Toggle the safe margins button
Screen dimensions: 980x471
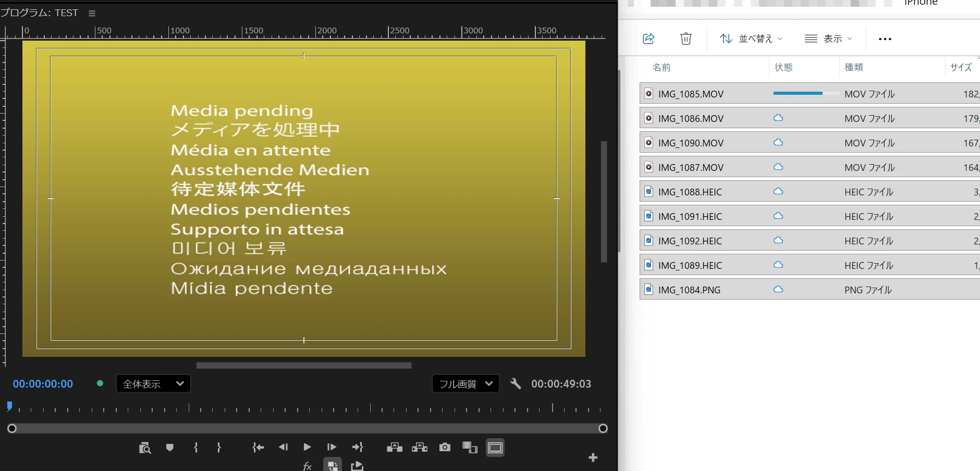tap(495, 448)
